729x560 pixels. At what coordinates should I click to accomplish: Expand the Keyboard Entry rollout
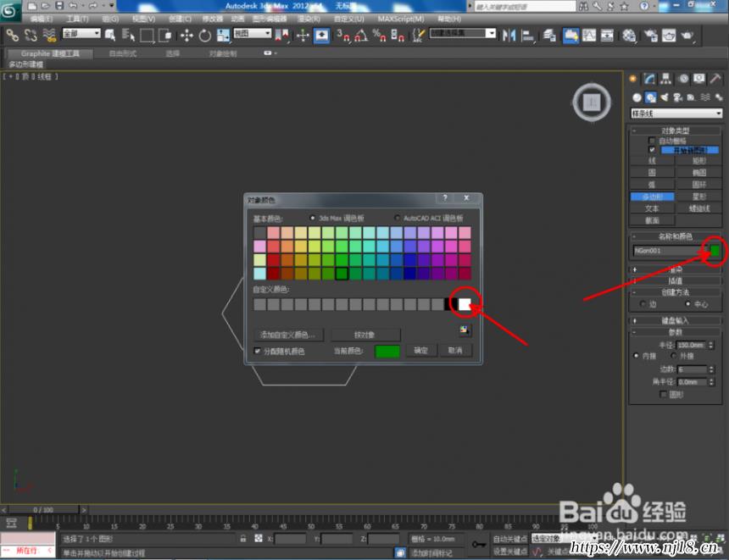pyautogui.click(x=676, y=320)
